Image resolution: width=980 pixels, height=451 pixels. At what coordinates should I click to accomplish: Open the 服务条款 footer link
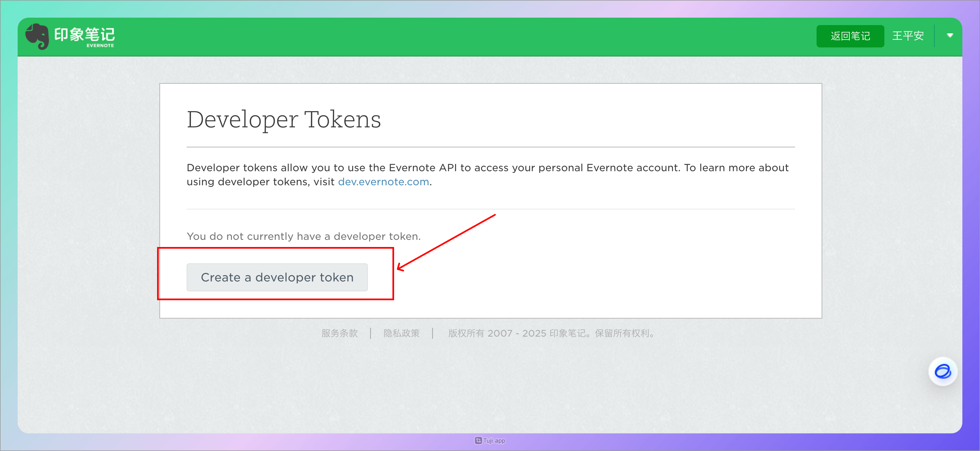(x=339, y=333)
